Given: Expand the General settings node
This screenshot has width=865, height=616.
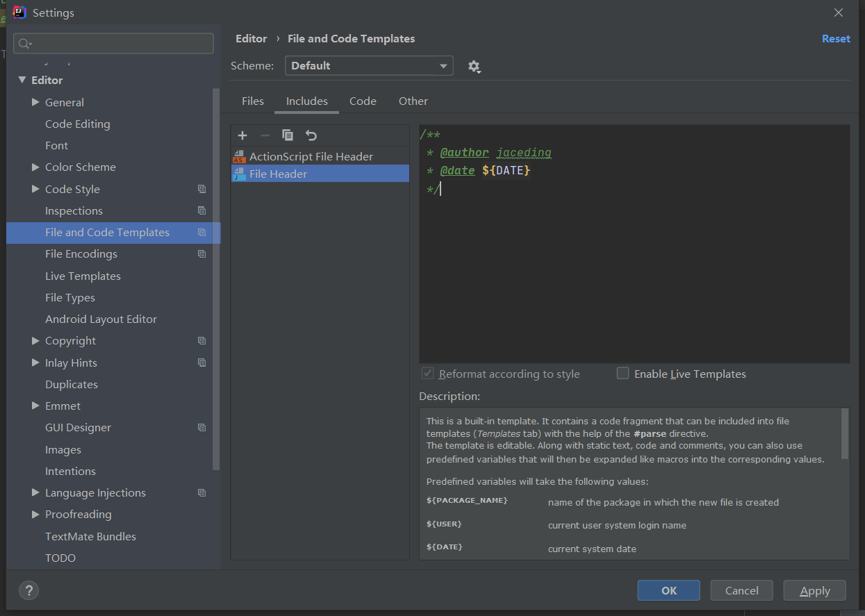Looking at the screenshot, I should 35,102.
